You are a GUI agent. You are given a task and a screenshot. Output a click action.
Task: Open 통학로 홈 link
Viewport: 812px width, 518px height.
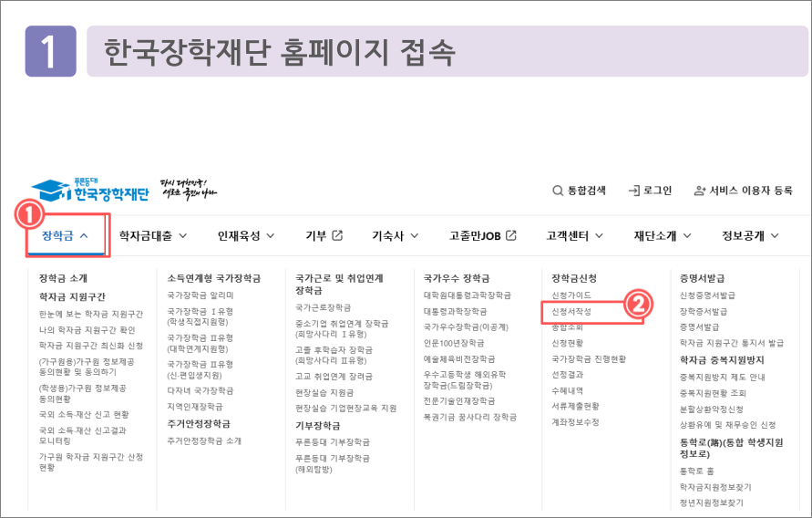[x=697, y=471]
